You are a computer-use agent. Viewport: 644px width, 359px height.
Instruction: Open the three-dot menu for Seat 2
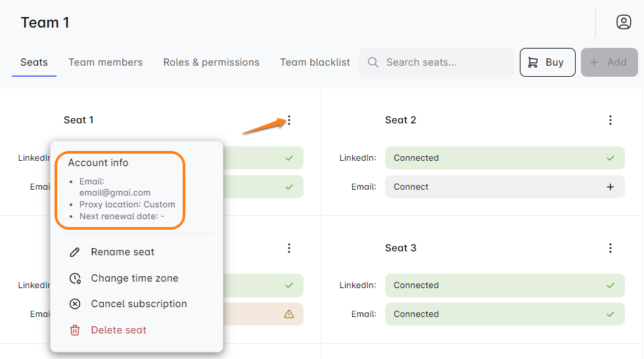click(x=610, y=120)
